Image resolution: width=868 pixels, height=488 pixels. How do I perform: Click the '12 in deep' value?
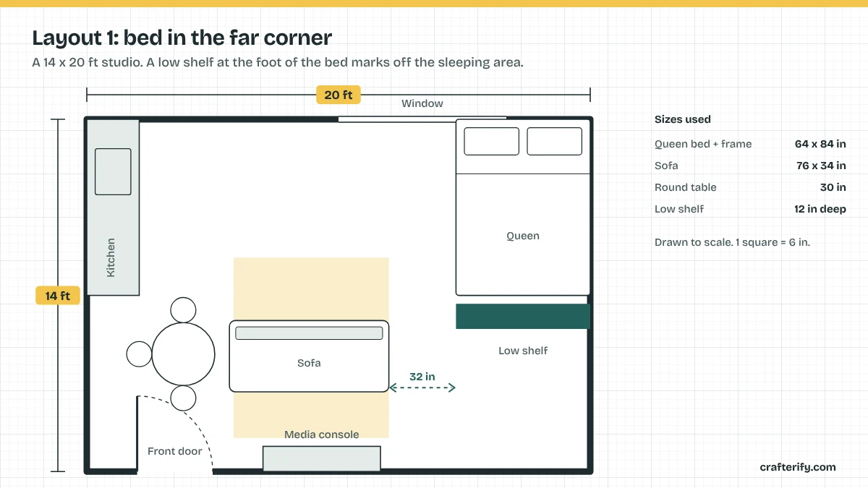pyautogui.click(x=820, y=209)
